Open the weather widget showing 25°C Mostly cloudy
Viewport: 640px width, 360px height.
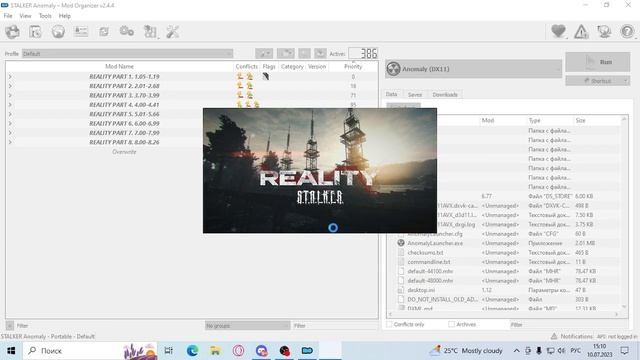pos(465,351)
